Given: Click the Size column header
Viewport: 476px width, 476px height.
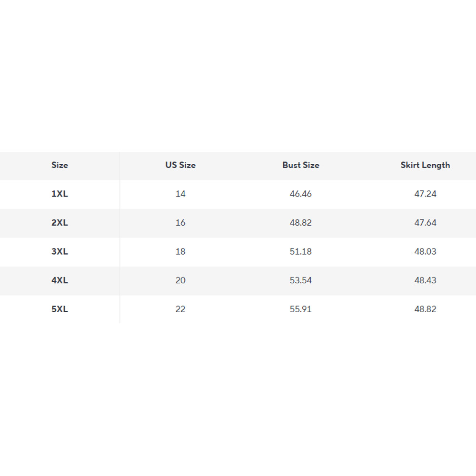Looking at the screenshot, I should (59, 165).
